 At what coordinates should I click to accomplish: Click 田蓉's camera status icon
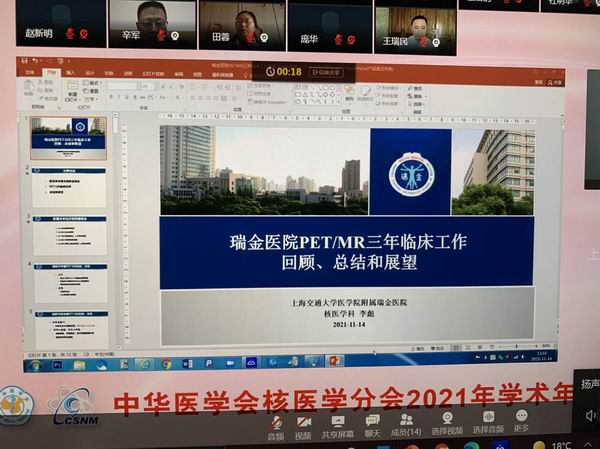tap(264, 38)
